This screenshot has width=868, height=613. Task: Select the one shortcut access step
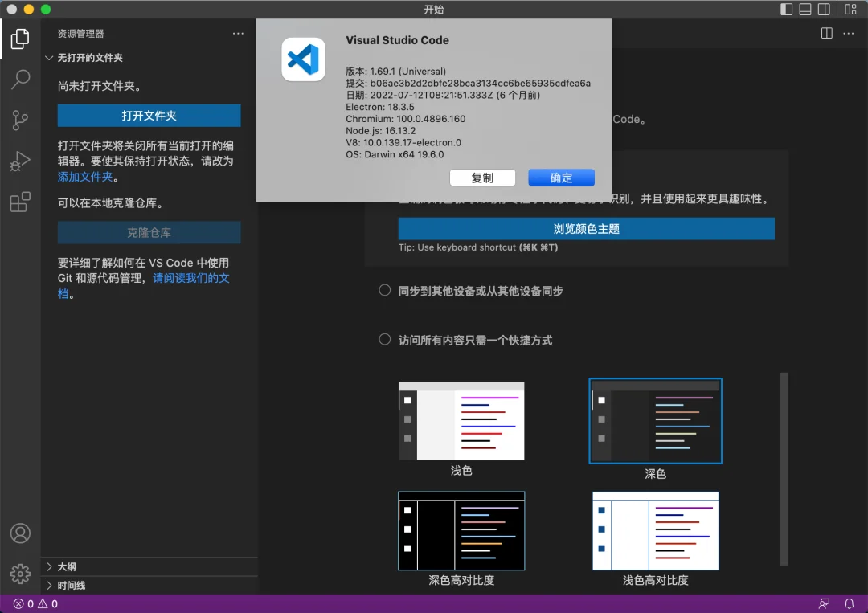pyautogui.click(x=465, y=341)
